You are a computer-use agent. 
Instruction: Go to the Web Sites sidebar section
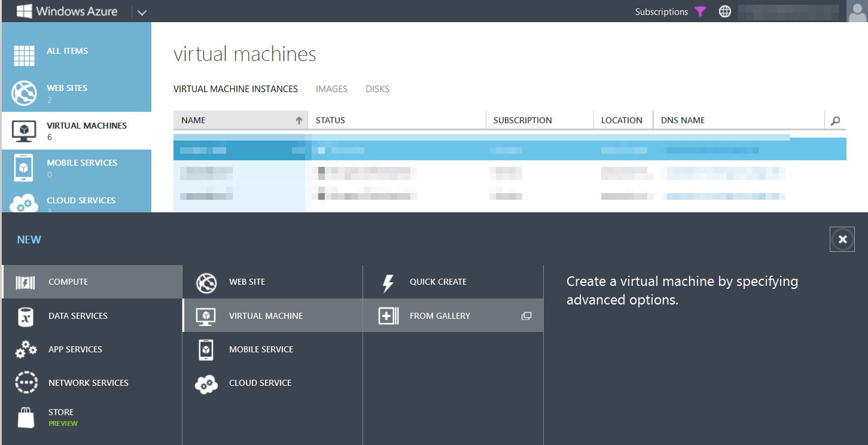[77, 93]
